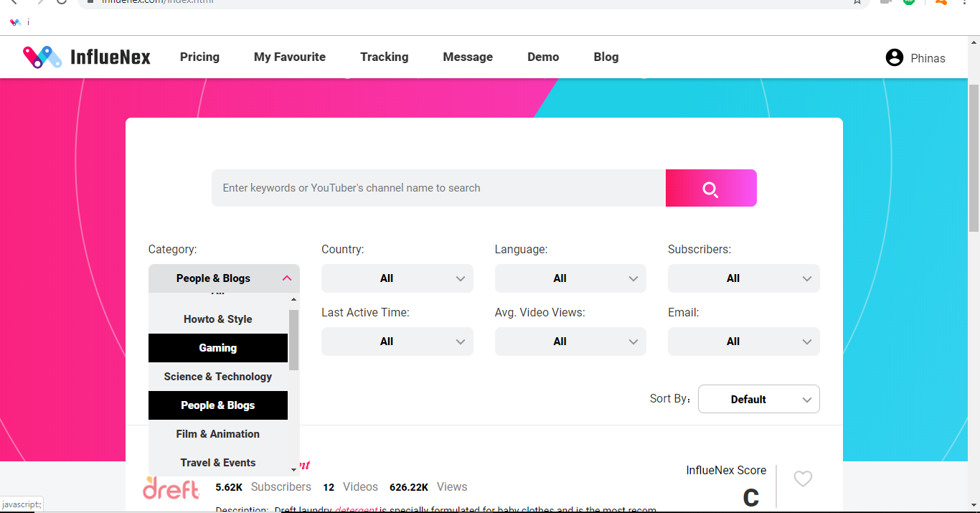Open the Demo page
Image resolution: width=980 pixels, height=513 pixels.
543,57
